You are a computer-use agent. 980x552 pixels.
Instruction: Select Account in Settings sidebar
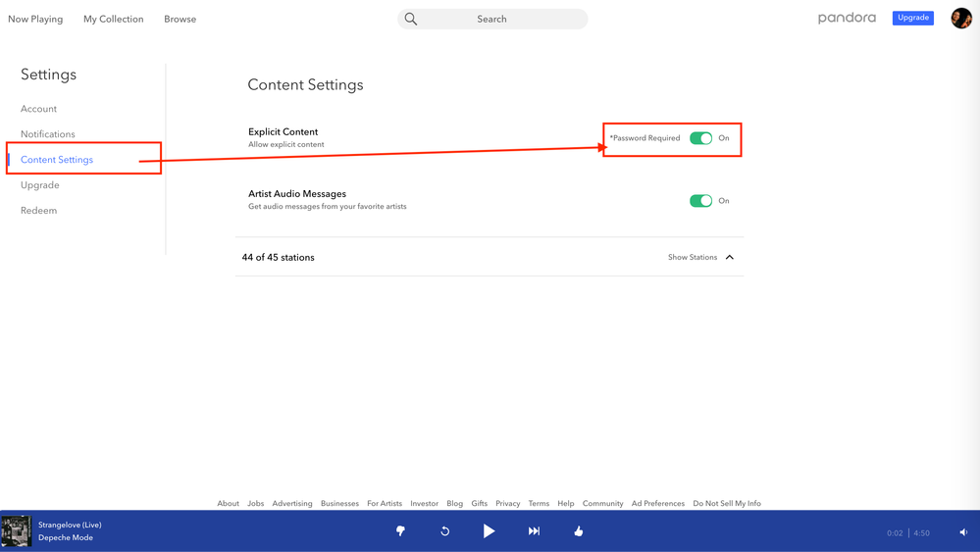[x=38, y=109]
